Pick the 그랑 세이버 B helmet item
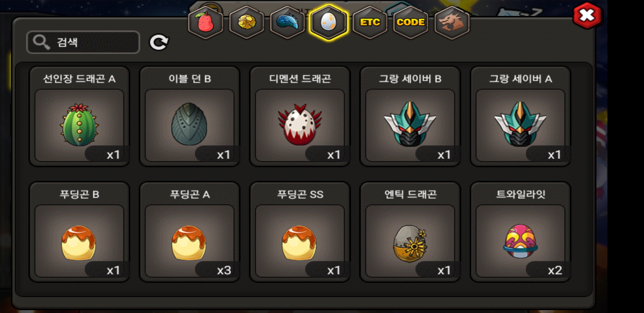 click(x=410, y=117)
